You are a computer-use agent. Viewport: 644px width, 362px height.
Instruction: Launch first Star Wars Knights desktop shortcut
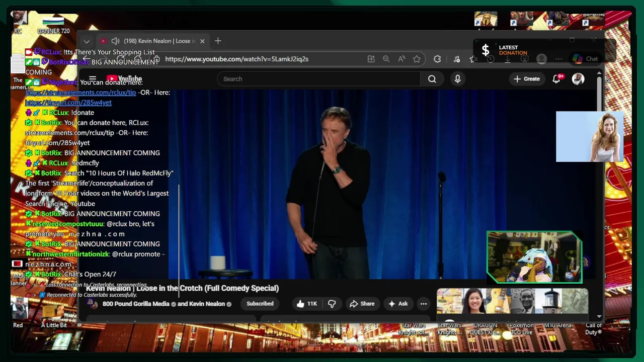413,329
